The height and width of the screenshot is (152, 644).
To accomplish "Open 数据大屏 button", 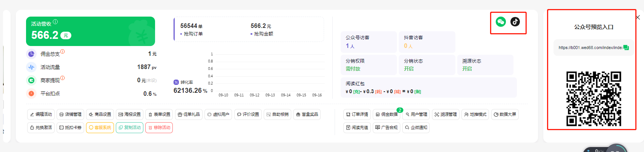I will (x=505, y=114).
